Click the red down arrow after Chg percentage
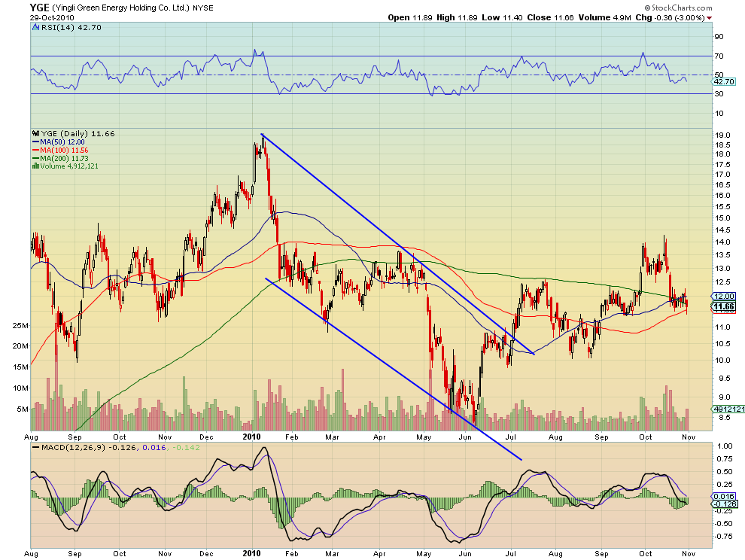This screenshot has height=560, width=745. pos(710,18)
